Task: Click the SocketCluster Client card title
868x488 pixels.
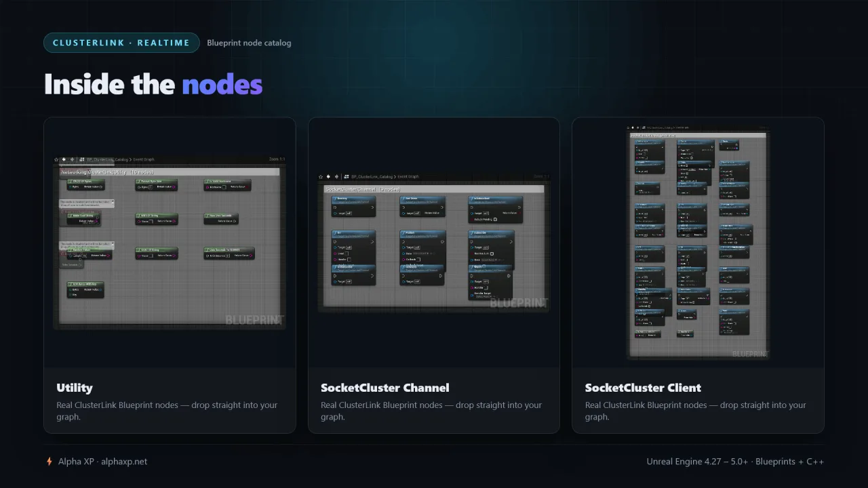Action: [643, 388]
